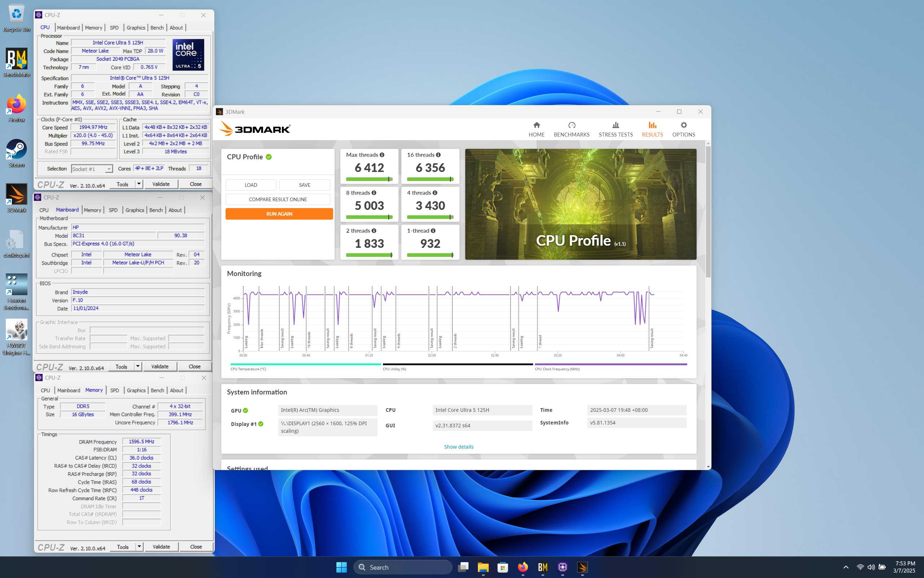Image resolution: width=924 pixels, height=578 pixels.
Task: Open Tools dropdown arrow in top CPU-Z
Action: tap(139, 184)
